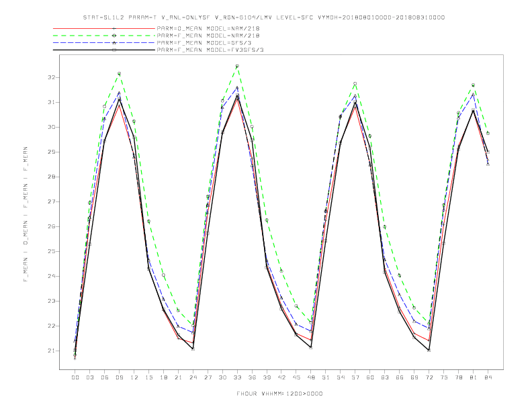532x411 pixels.
Task: Click the red solid legend line sample
Action: (104, 28)
